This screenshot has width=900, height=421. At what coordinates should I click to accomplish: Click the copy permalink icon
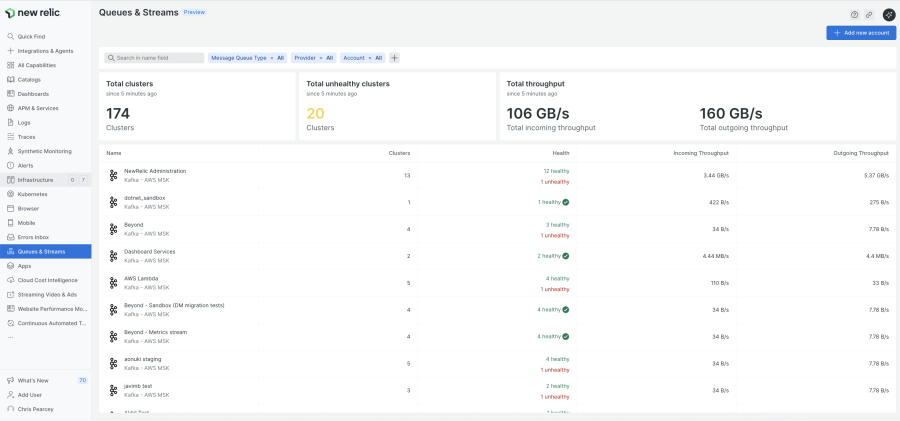click(x=869, y=14)
